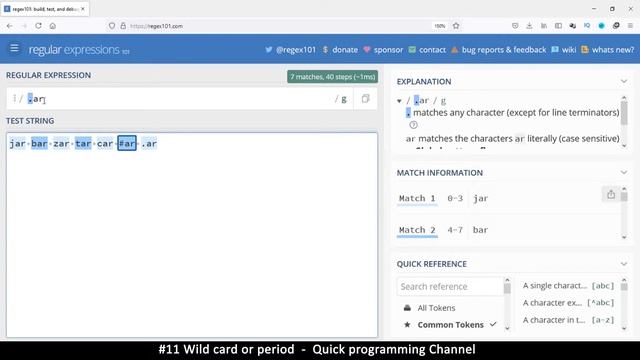Select Match 1 row label
The height and width of the screenshot is (360, 640).
(417, 198)
